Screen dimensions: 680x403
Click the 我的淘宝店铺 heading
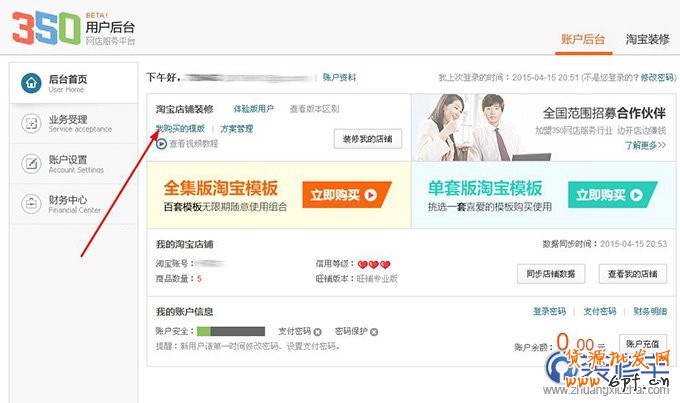(x=185, y=244)
